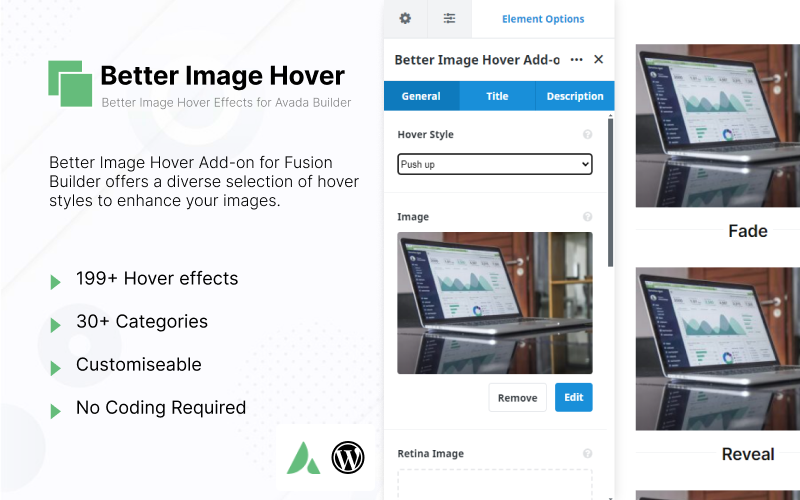This screenshot has height=500, width=800.
Task: Click the Hover Style help icon
Action: pos(587,134)
